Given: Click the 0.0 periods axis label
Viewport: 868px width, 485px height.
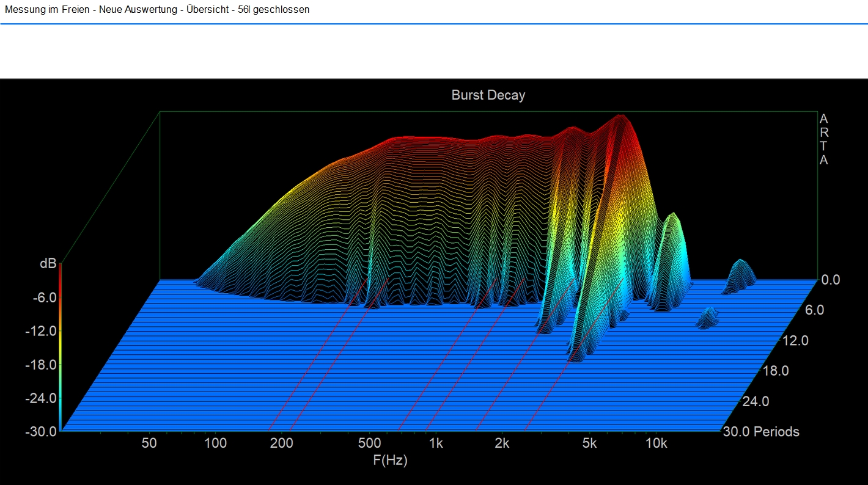Looking at the screenshot, I should tap(831, 280).
